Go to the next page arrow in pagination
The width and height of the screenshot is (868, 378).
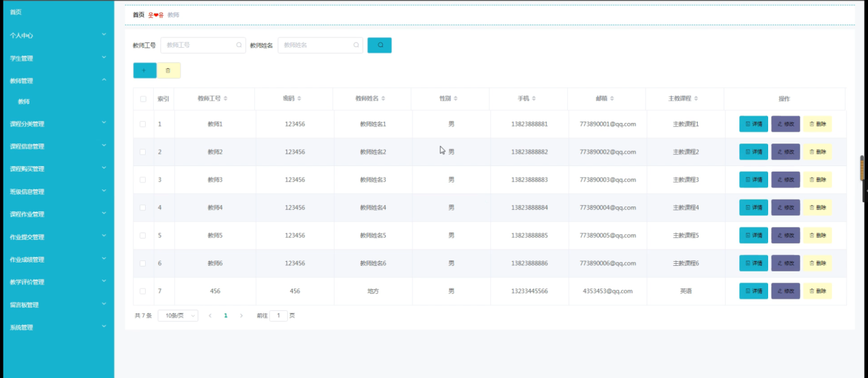[x=241, y=316]
